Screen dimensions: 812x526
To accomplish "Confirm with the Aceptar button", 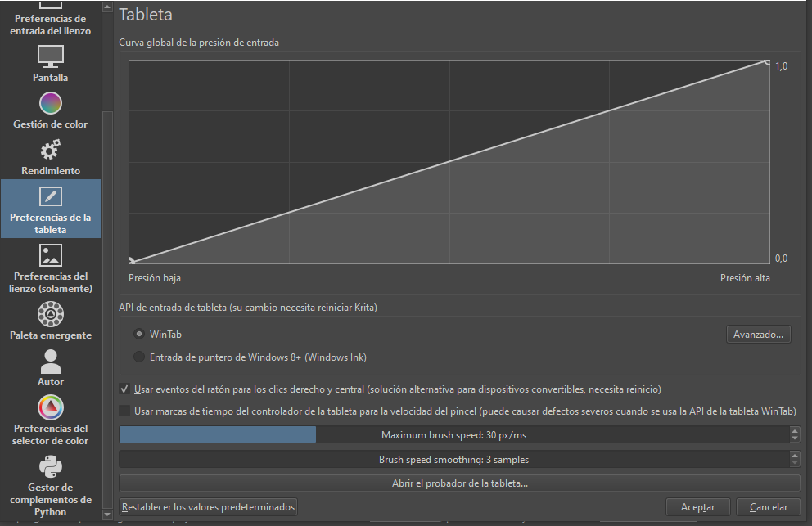I will (697, 507).
